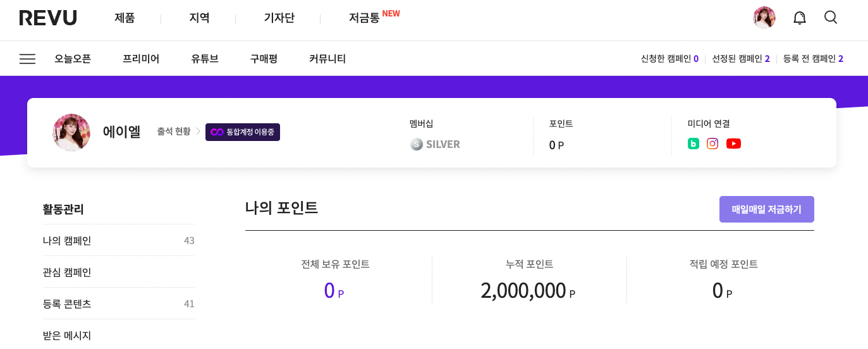Viewport: 868px width, 349px height.
Task: Click the SILVER membership badge
Action: (x=435, y=144)
